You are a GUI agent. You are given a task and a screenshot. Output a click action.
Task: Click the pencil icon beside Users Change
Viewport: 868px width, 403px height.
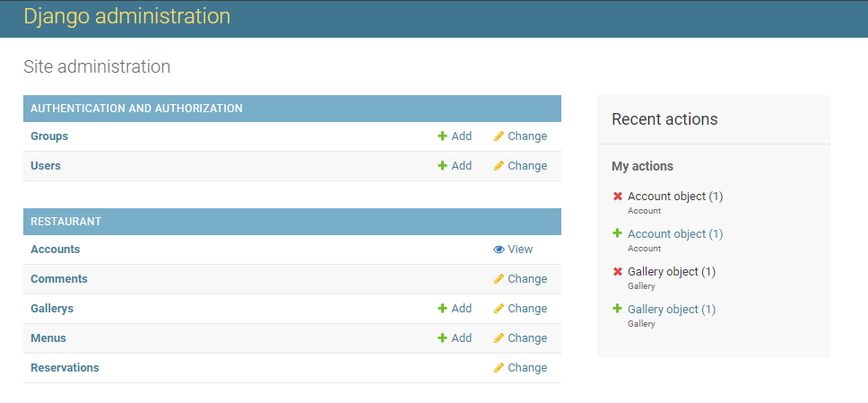pyautogui.click(x=499, y=166)
